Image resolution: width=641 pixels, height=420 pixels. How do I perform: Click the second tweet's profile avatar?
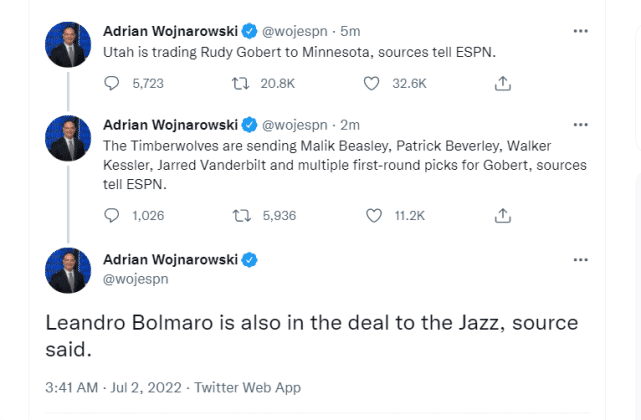click(68, 138)
